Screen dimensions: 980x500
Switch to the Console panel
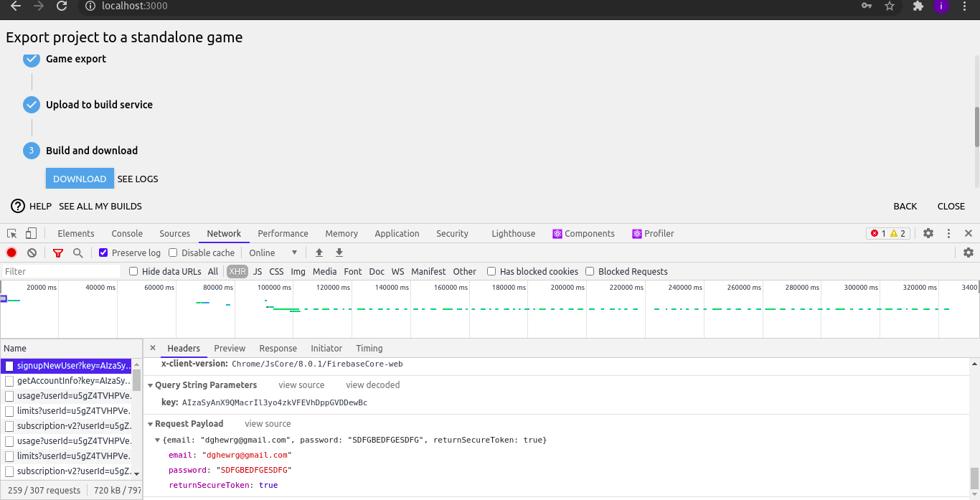pyautogui.click(x=127, y=233)
